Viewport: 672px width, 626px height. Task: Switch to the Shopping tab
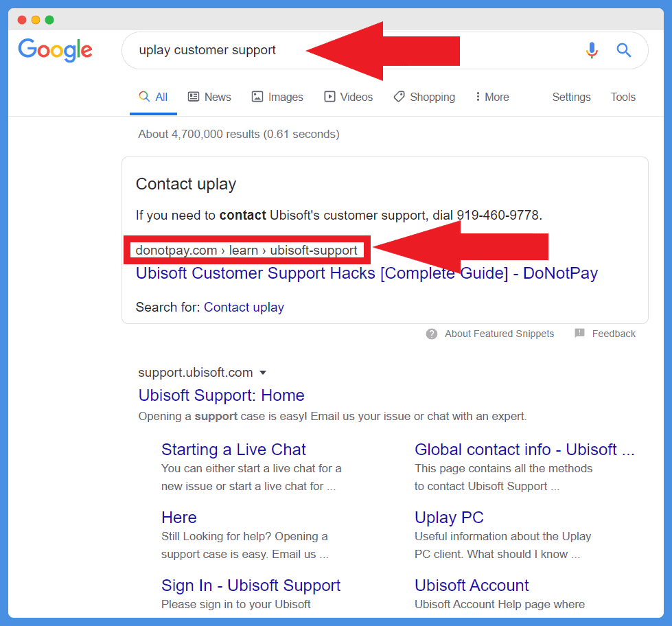(x=424, y=97)
